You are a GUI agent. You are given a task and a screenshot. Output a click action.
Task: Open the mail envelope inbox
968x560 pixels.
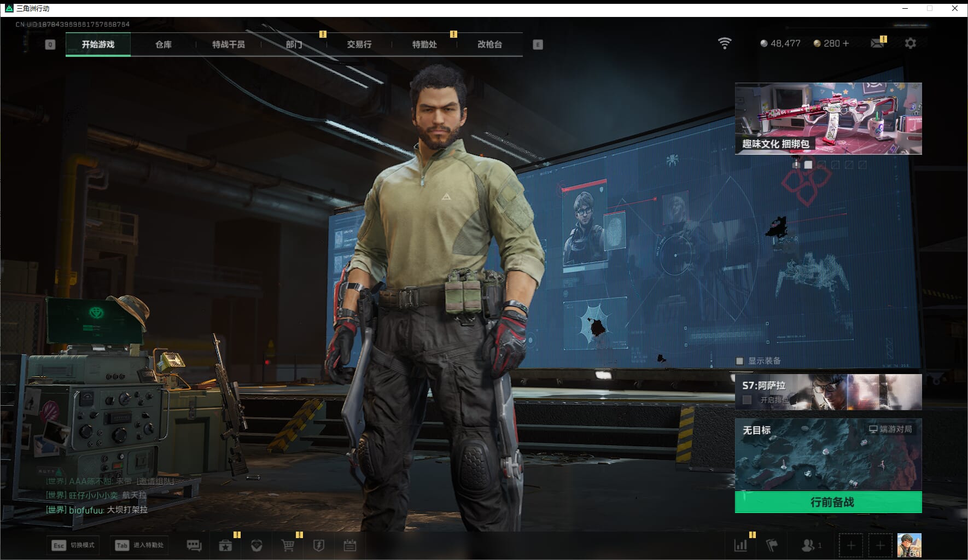(877, 43)
